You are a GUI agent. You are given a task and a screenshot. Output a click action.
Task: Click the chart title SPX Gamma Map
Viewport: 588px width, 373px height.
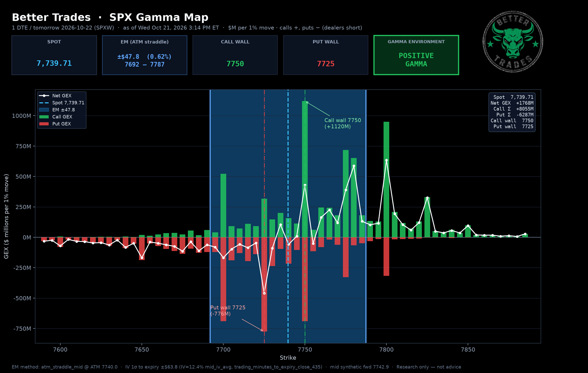coord(159,17)
